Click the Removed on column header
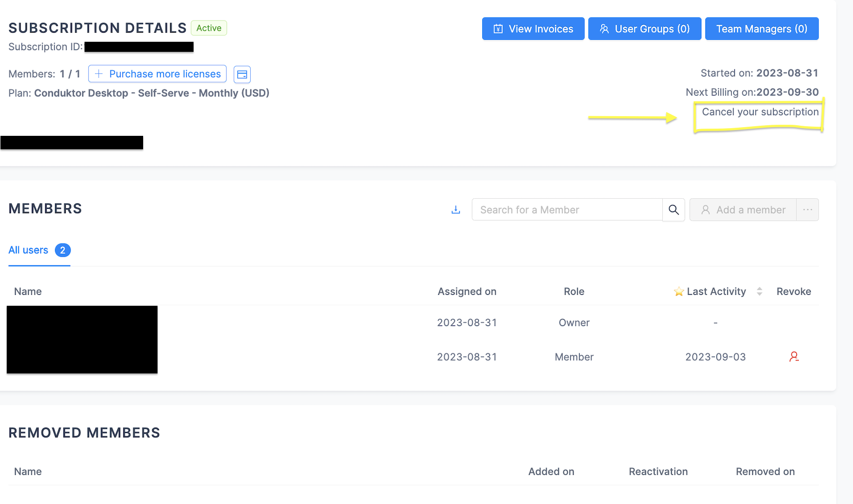The height and width of the screenshot is (504, 853). 765,471
